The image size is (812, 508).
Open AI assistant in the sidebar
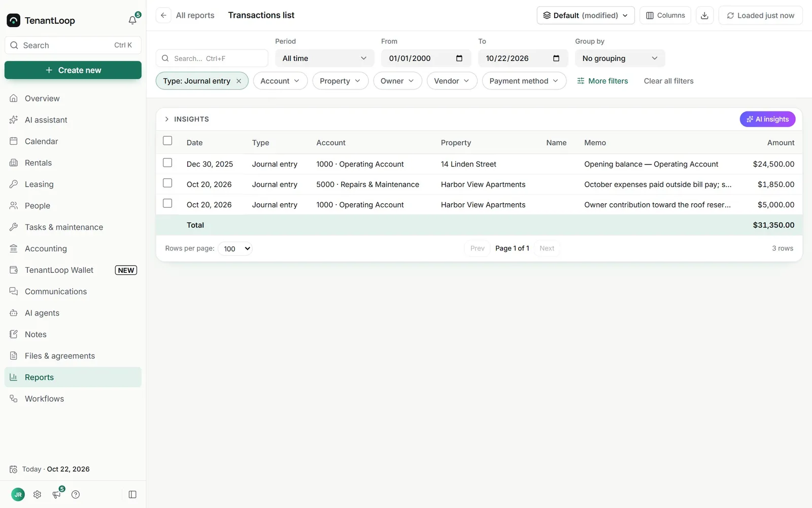73,120
